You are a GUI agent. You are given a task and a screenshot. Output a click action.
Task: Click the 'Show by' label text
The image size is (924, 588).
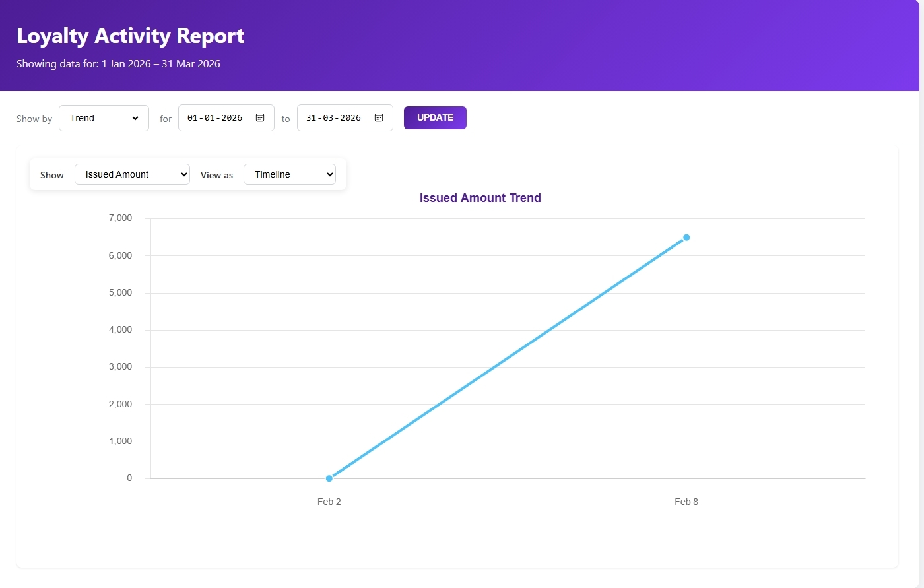[x=34, y=119]
